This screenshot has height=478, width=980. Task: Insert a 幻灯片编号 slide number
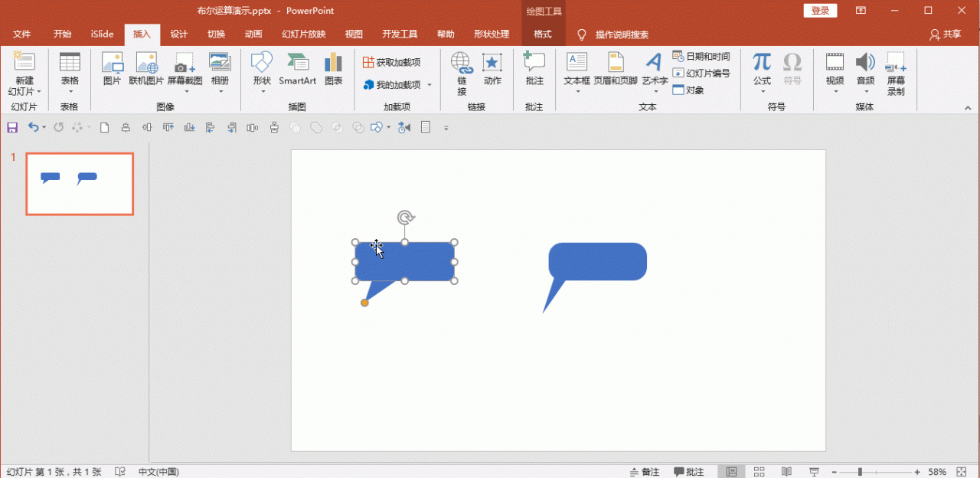tap(701, 73)
